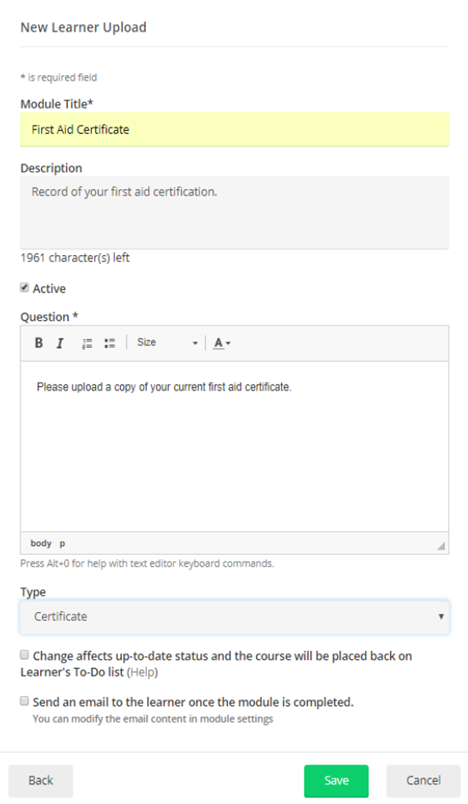Expand the Type dropdown showing Certificate
The height and width of the screenshot is (804, 468).
click(234, 617)
